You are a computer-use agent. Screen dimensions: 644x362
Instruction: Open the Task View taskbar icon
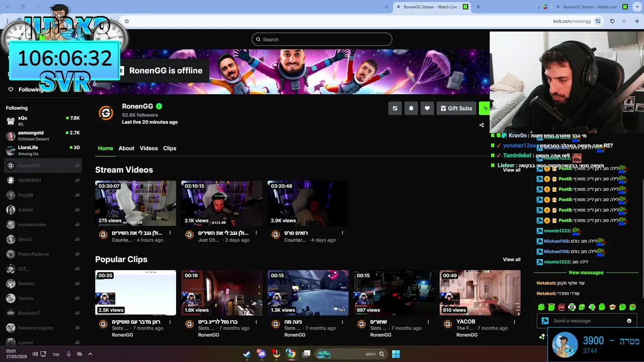306,354
